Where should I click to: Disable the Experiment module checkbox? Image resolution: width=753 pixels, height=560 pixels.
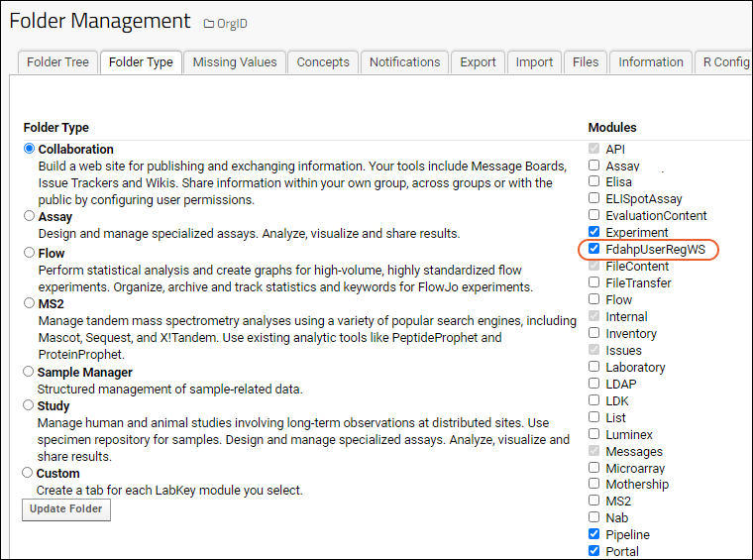[594, 233]
